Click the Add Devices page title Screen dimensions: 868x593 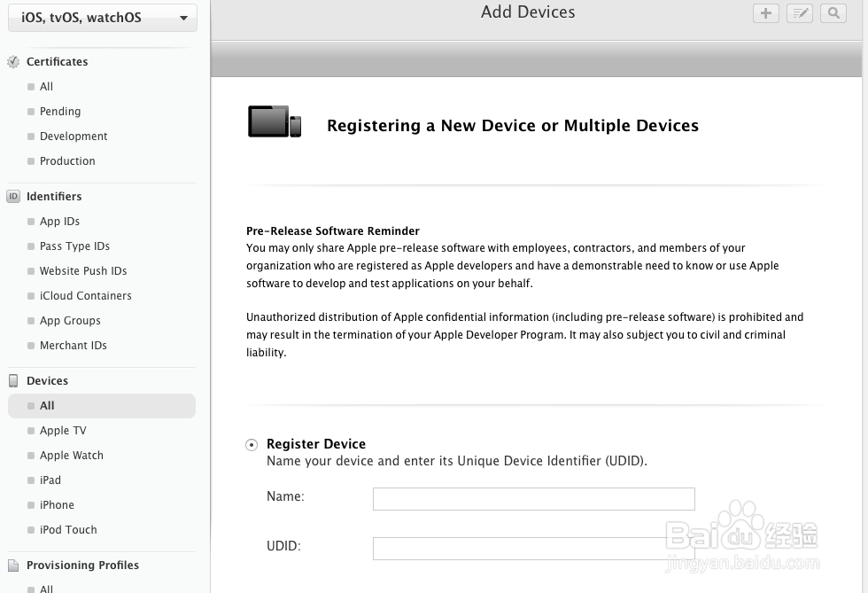click(x=528, y=12)
